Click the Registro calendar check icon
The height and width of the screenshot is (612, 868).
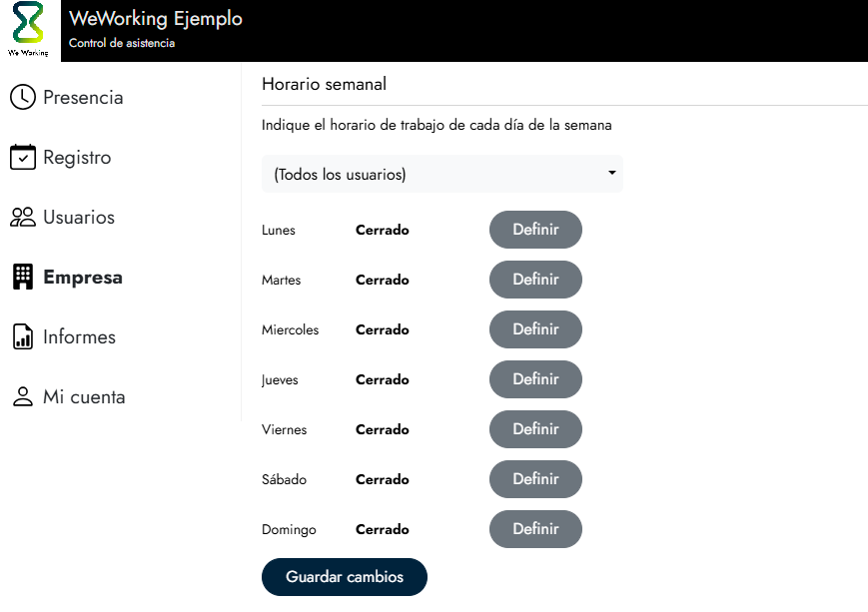(22, 158)
